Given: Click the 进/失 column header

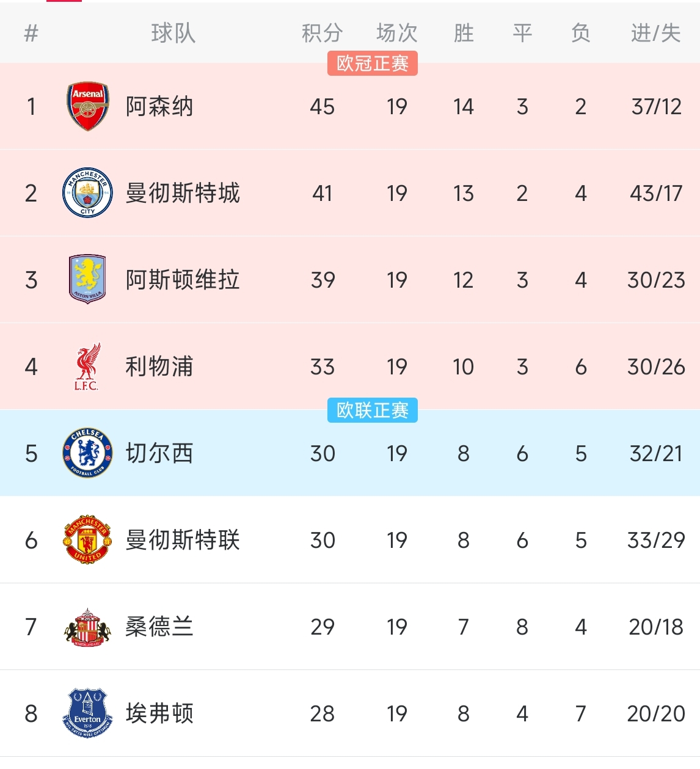Looking at the screenshot, I should pos(655,33).
